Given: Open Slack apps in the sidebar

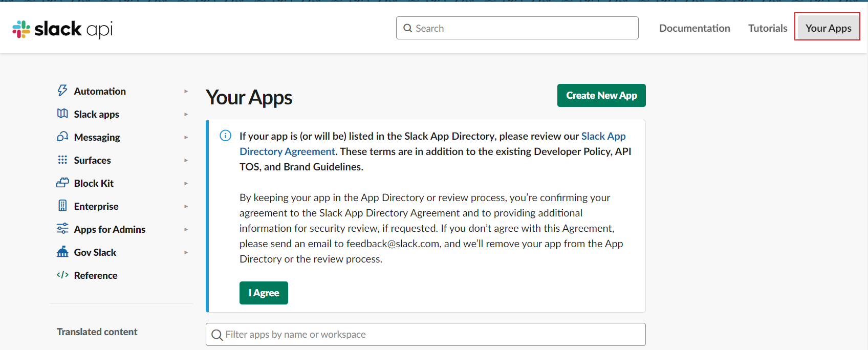Looking at the screenshot, I should [96, 114].
